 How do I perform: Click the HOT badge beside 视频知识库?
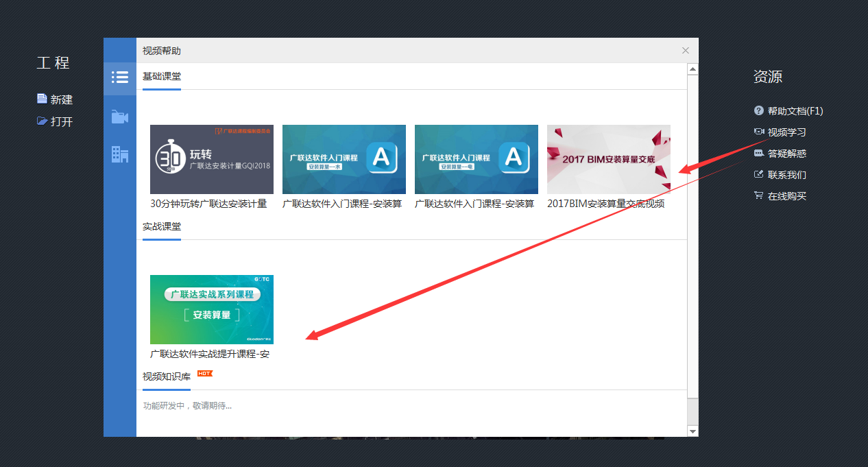click(x=204, y=374)
